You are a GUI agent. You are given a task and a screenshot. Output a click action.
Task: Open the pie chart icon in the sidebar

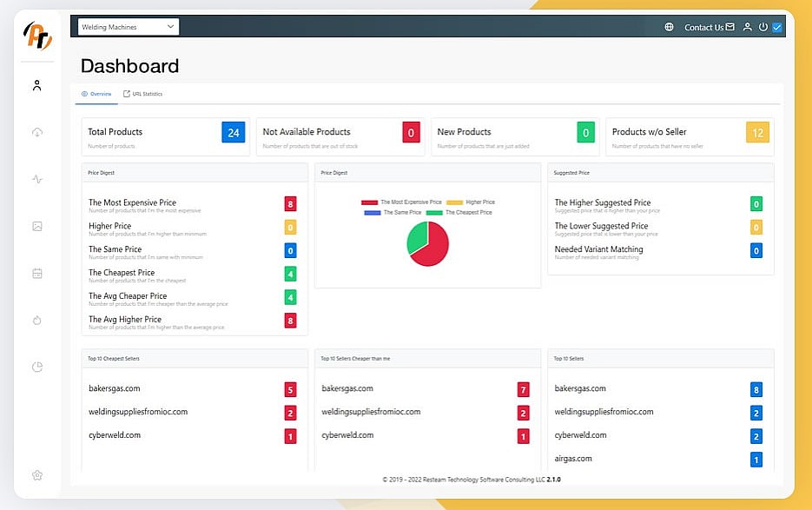tap(36, 367)
